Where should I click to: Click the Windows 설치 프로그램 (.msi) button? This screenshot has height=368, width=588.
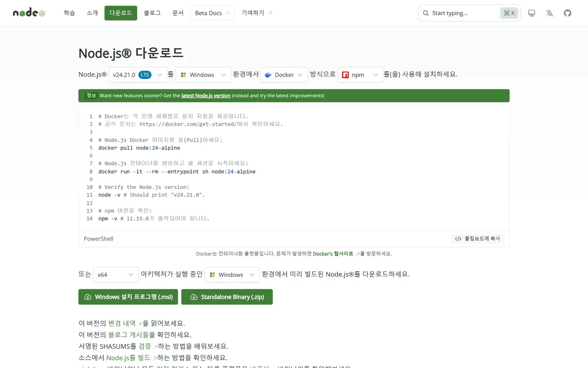128,297
